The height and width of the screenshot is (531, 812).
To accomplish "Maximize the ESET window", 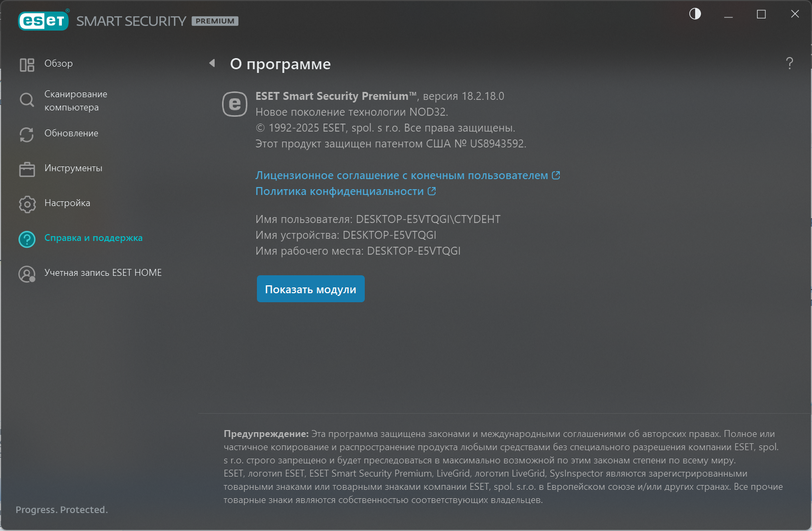I will pyautogui.click(x=761, y=14).
